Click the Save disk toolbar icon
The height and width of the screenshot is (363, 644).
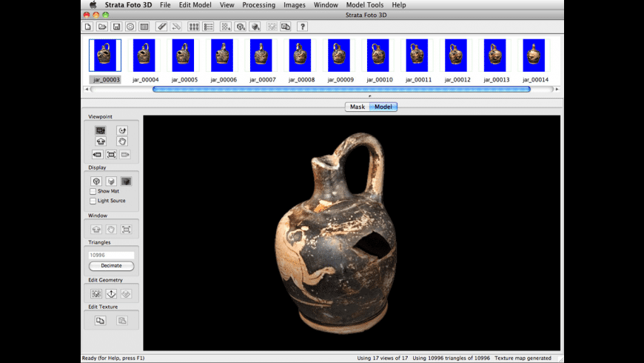point(116,27)
